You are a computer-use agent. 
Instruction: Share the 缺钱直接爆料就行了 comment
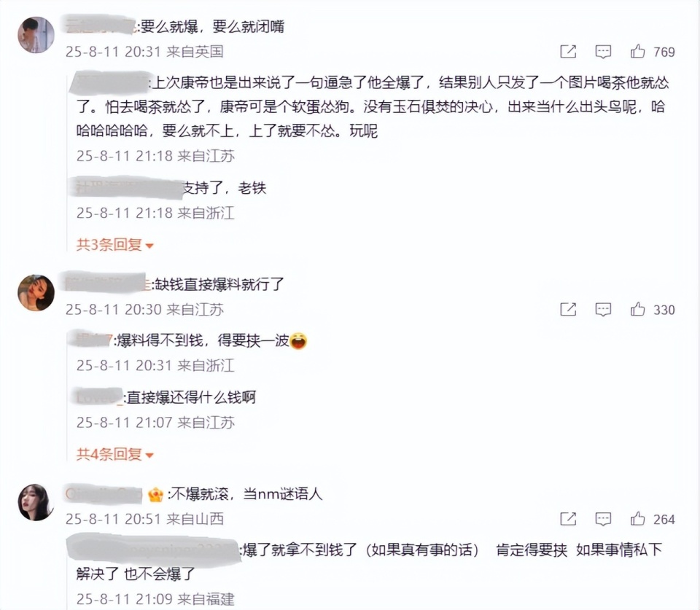pos(568,309)
